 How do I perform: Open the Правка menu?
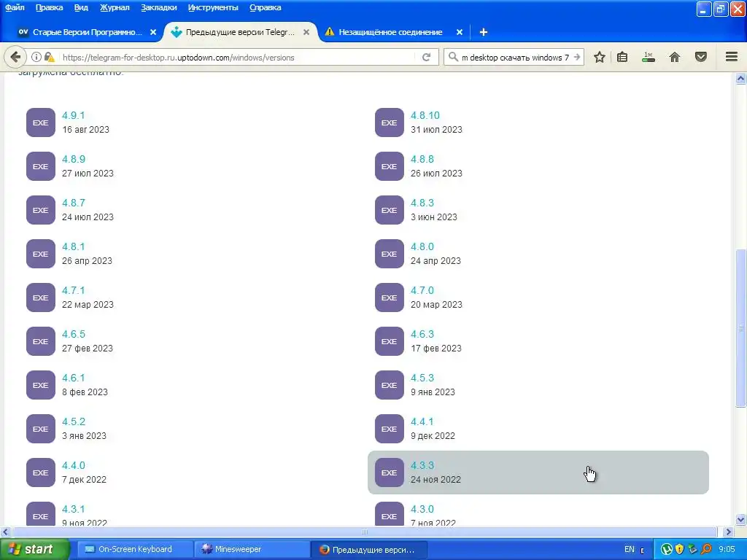click(x=49, y=7)
